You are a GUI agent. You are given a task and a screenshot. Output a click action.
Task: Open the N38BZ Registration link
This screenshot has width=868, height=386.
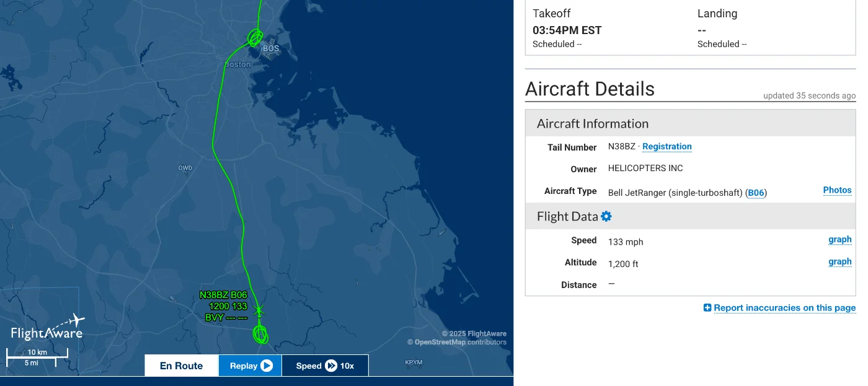click(666, 147)
